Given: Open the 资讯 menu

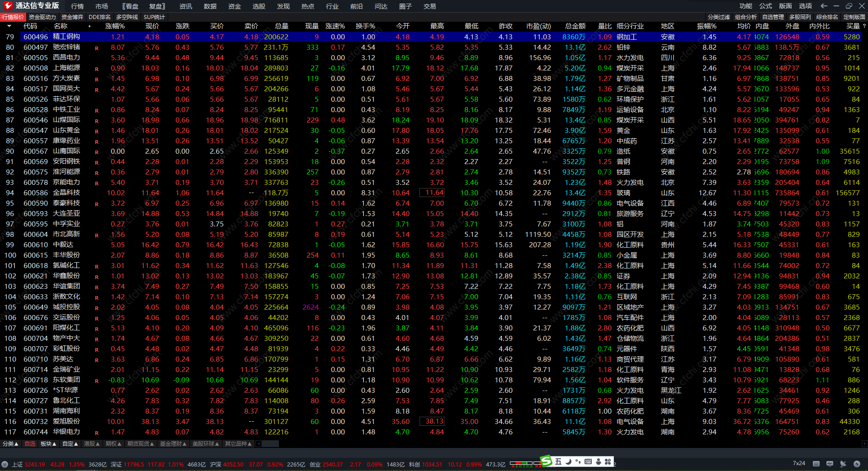Looking at the screenshot, I should 186,6.
